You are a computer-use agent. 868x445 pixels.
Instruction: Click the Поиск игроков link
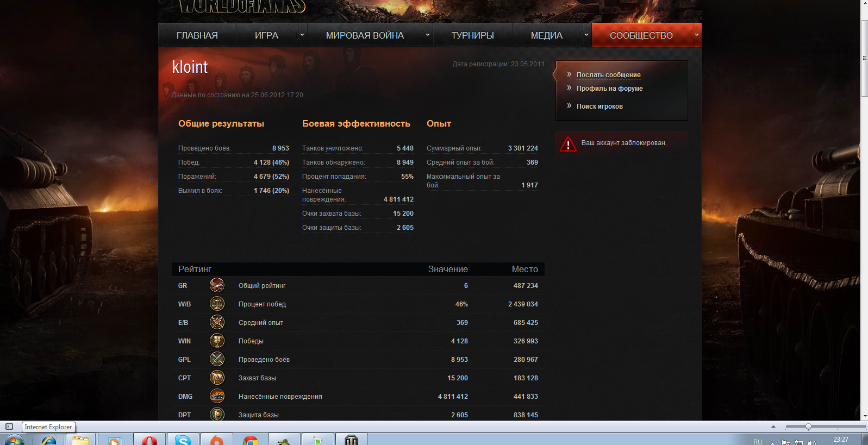click(x=600, y=106)
